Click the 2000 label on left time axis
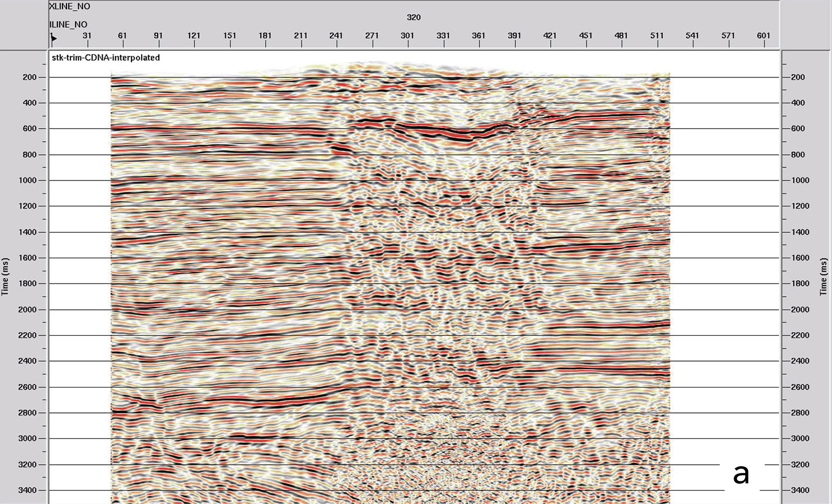The image size is (832, 504). point(28,310)
